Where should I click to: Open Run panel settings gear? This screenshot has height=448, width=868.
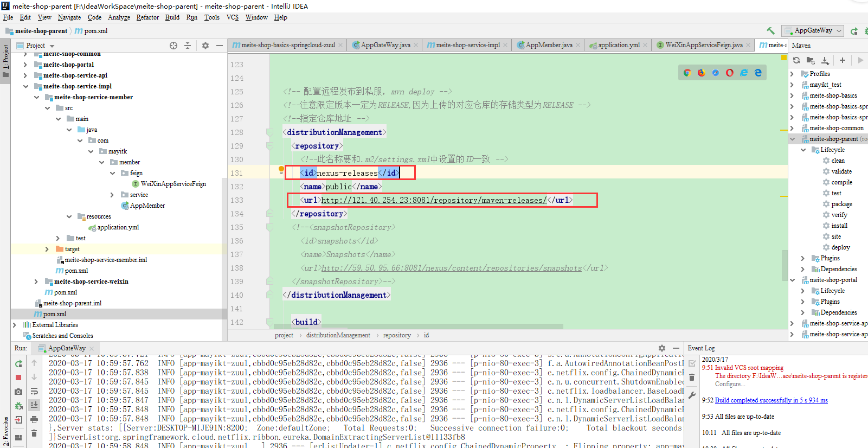point(662,348)
